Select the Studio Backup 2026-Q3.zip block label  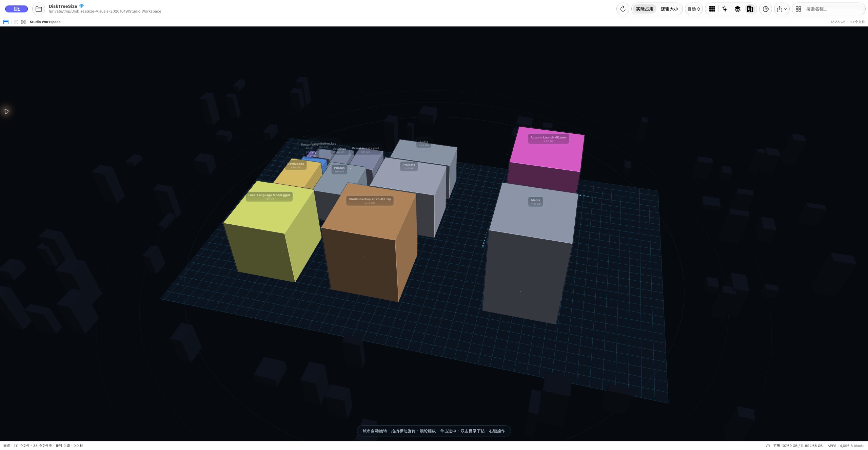(370, 201)
